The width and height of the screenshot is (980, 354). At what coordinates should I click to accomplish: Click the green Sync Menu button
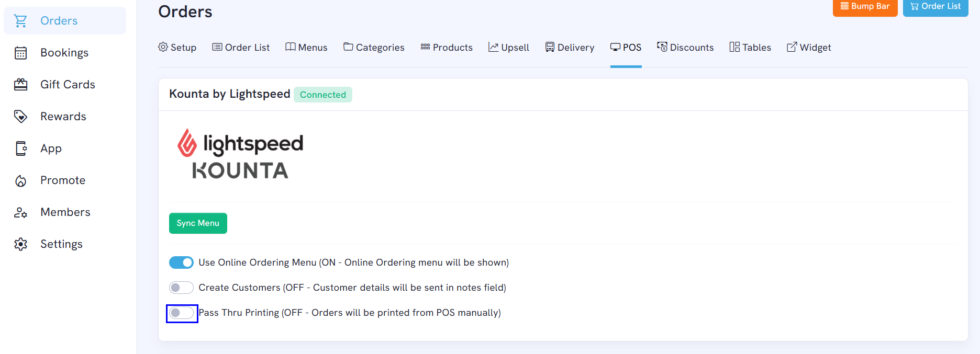click(198, 223)
